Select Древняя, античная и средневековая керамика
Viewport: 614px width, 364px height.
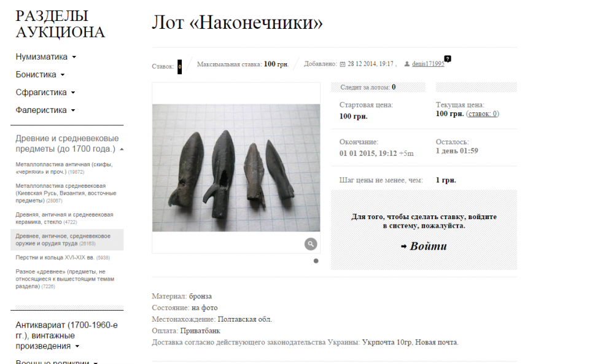click(x=64, y=218)
